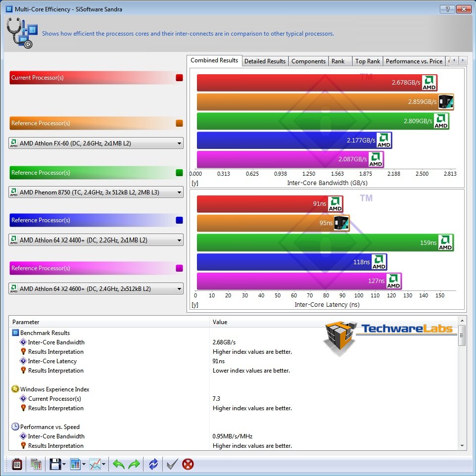Open the AMD Athlon FX-60 reference dropdown
Viewport: 476px width, 476px height.
pyautogui.click(x=96, y=143)
